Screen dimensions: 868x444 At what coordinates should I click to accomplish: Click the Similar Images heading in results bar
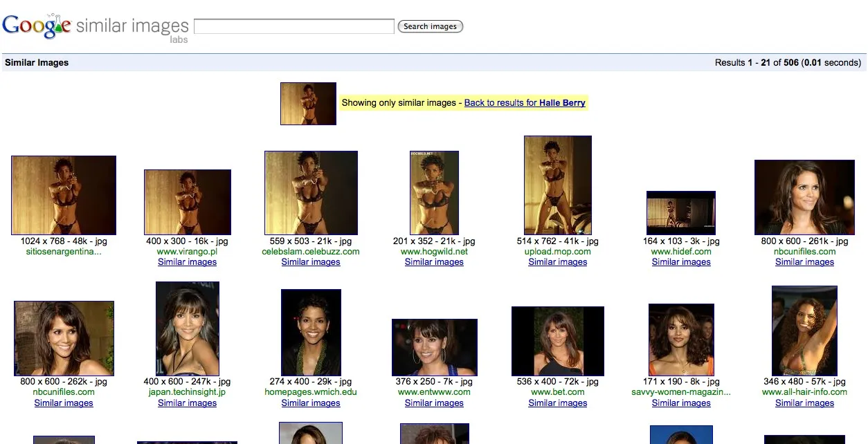tap(37, 62)
